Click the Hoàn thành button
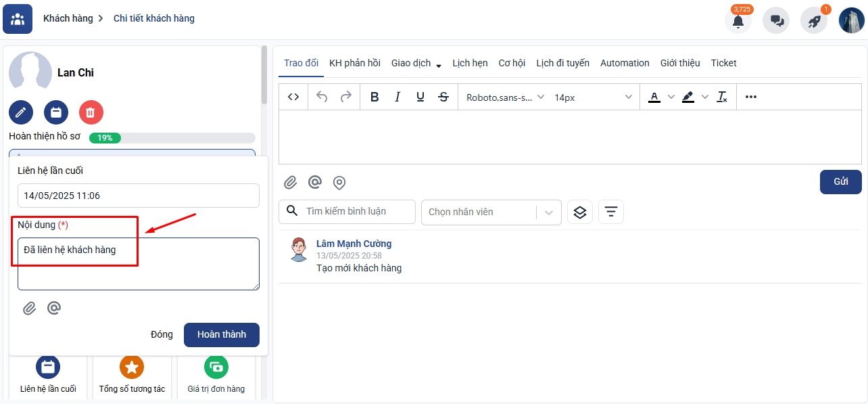868x404 pixels. point(222,335)
